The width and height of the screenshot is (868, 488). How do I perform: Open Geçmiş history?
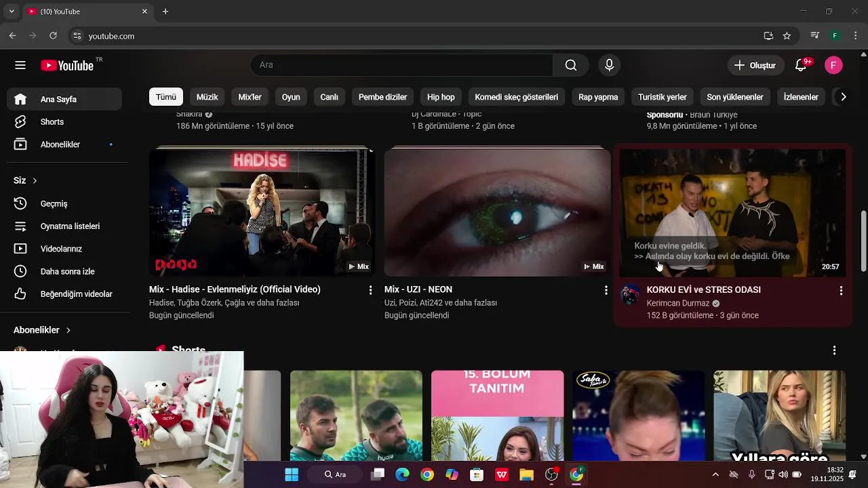(x=64, y=203)
